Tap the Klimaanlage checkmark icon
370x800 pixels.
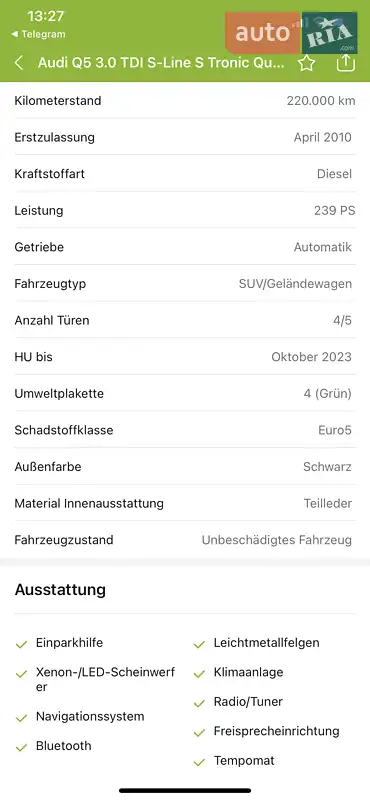pos(199,674)
